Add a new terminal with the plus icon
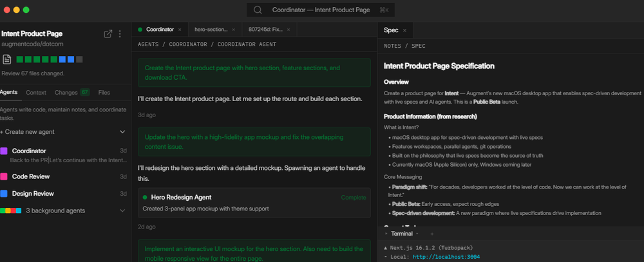This screenshot has width=644, height=262. point(431,234)
